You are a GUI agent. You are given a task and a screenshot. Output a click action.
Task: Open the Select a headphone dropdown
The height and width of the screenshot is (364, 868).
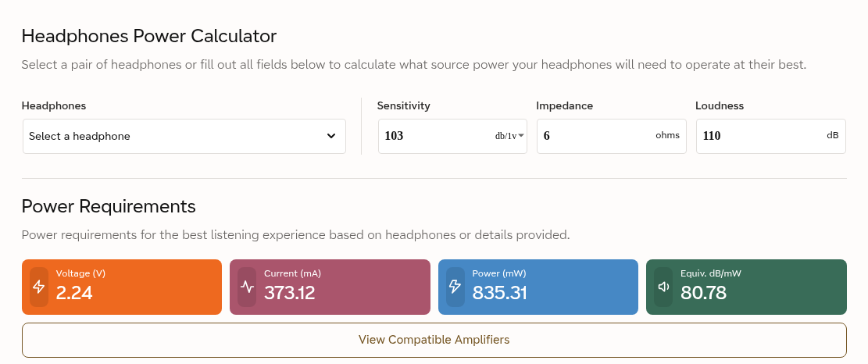click(x=184, y=136)
